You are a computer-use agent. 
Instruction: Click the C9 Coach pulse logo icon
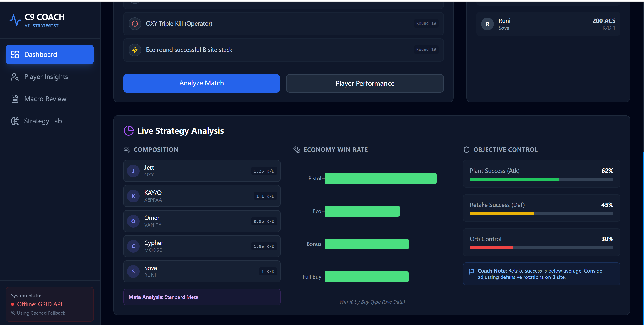(x=15, y=20)
